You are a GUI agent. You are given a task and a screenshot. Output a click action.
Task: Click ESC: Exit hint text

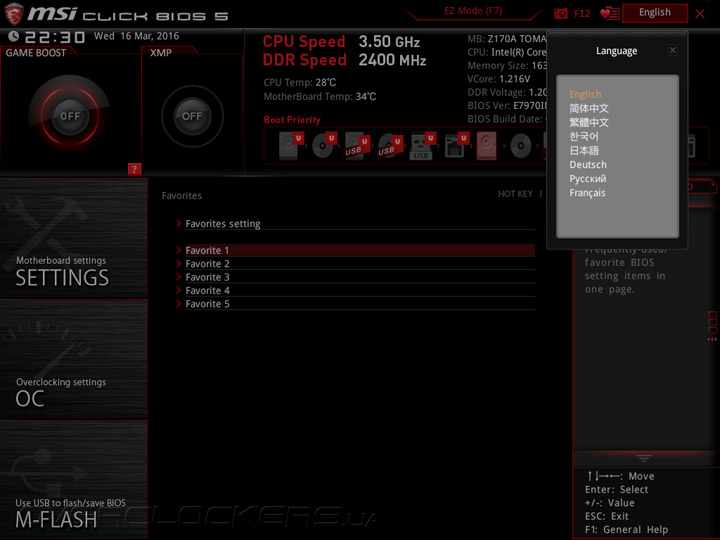607,516
